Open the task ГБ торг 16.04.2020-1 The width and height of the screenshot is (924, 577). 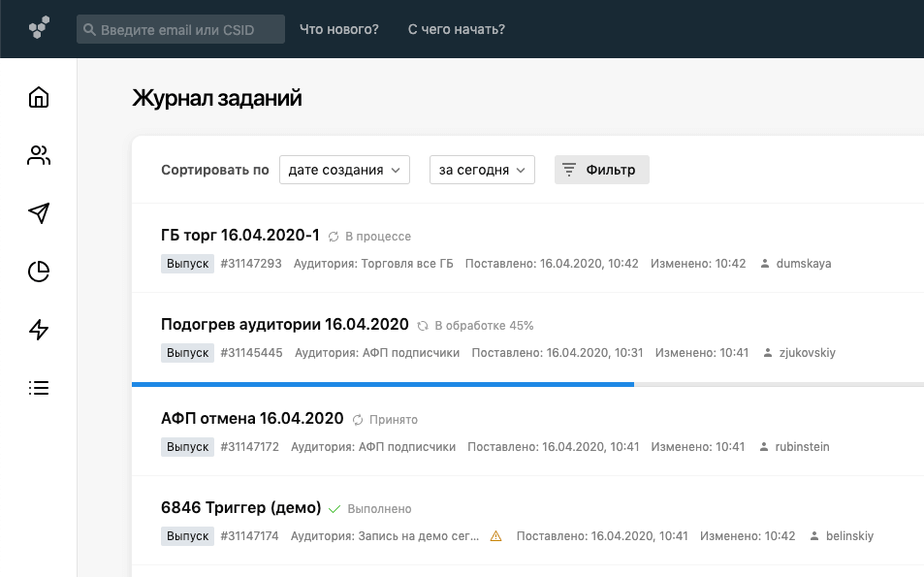239,235
